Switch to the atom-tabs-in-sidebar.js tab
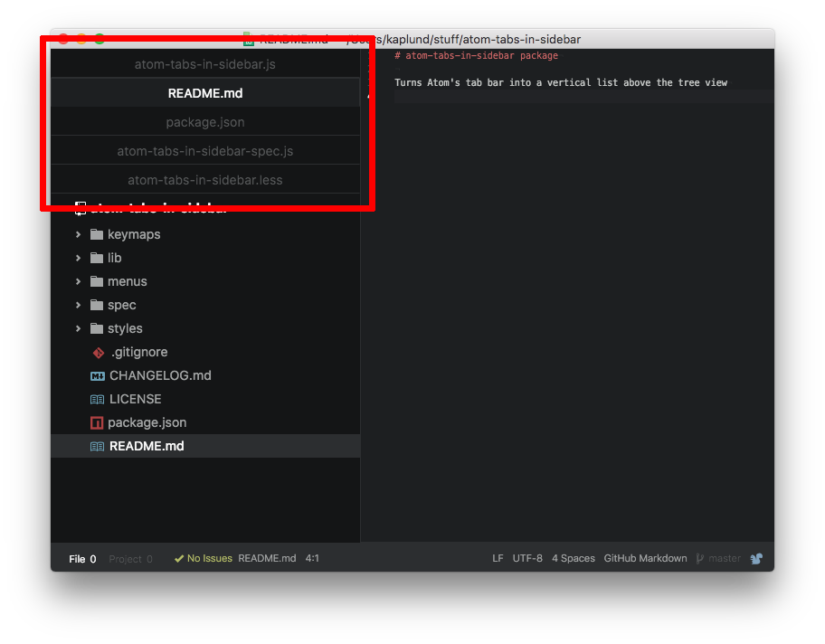Image resolution: width=825 pixels, height=644 pixels. (205, 64)
